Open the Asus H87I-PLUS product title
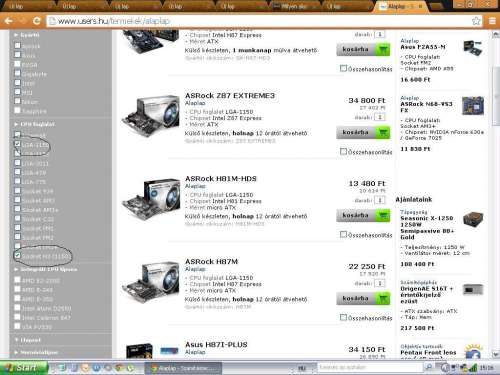The height and width of the screenshot is (375, 500). tap(216, 345)
